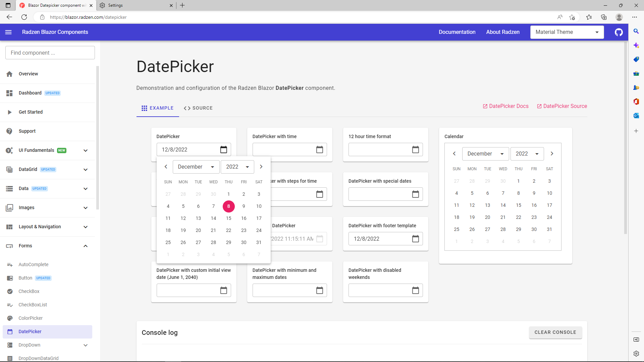The image size is (644, 362).
Task: Go to next month in inline Calendar
Action: point(552,154)
